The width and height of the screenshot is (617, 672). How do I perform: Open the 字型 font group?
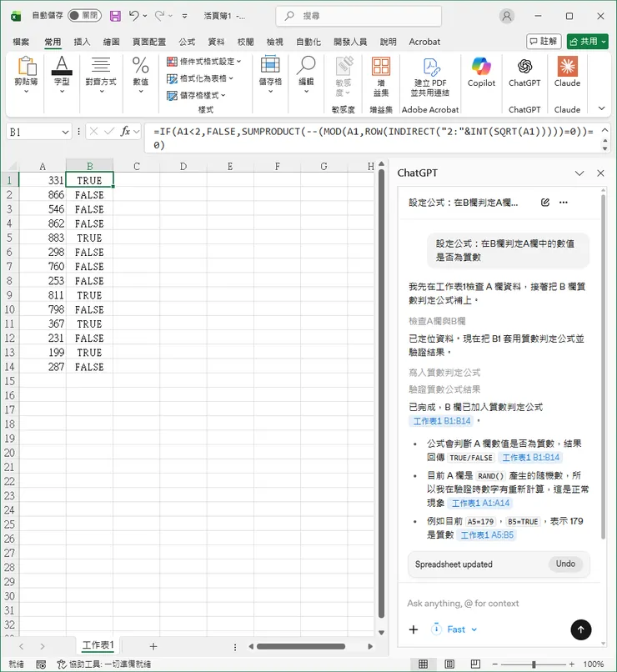click(x=62, y=74)
